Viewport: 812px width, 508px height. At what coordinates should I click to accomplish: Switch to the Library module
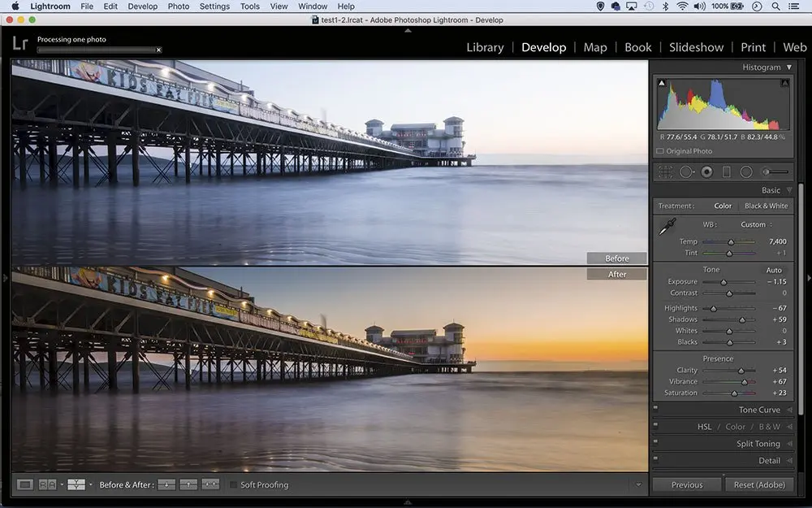pyautogui.click(x=485, y=47)
